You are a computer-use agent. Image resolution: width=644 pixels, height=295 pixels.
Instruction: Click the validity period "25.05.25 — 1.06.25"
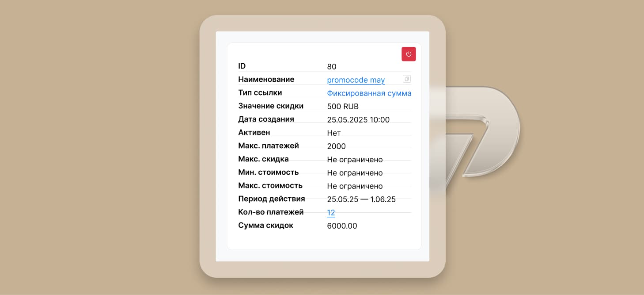coord(361,199)
